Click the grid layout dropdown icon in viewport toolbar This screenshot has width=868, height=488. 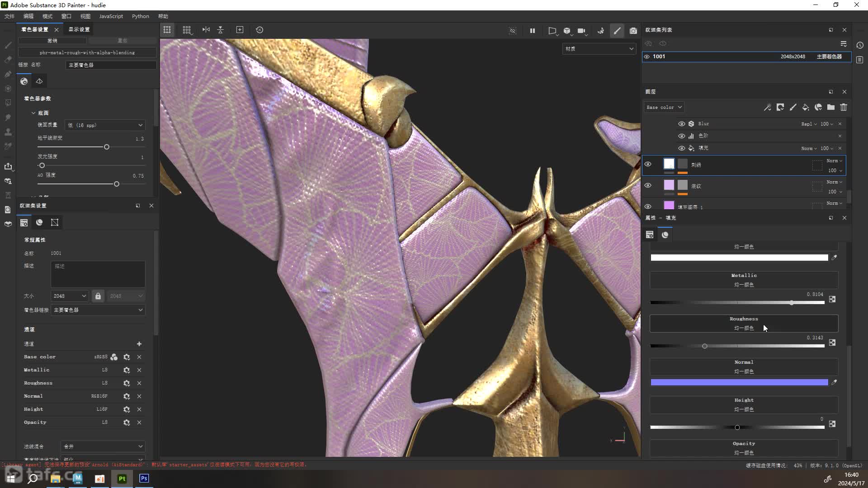click(187, 30)
